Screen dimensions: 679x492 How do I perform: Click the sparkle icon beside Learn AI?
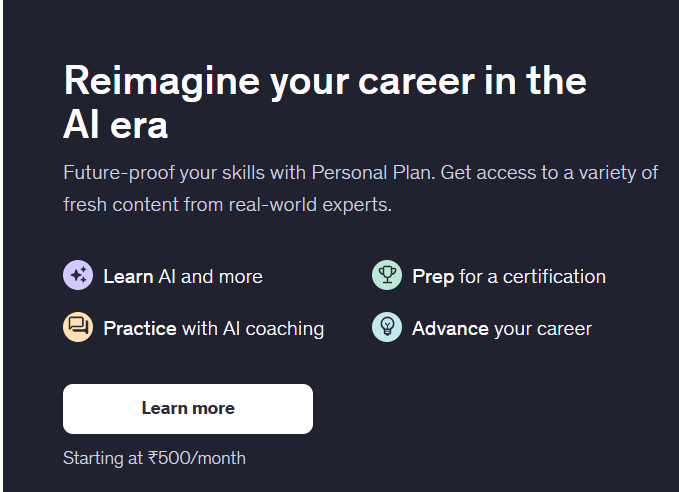click(x=78, y=276)
